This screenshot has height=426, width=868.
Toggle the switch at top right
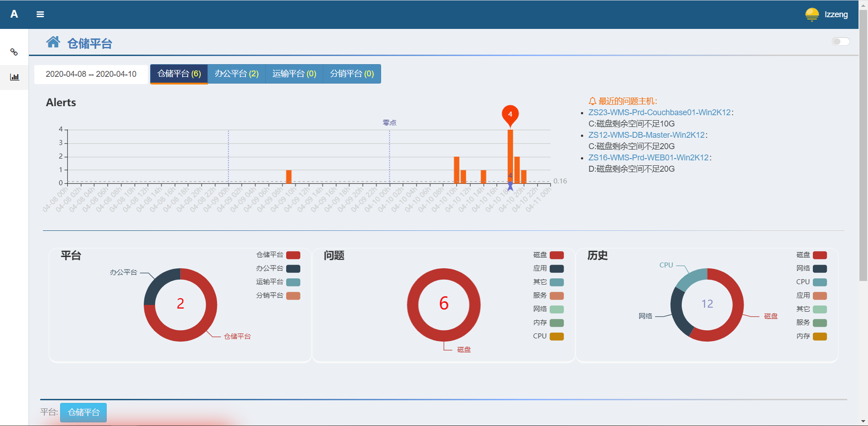840,42
